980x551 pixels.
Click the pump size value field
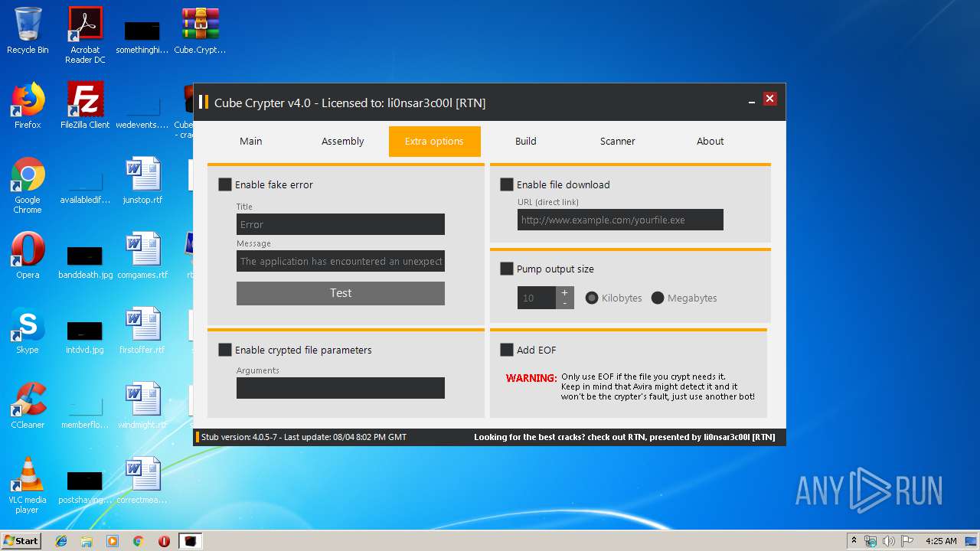(537, 298)
